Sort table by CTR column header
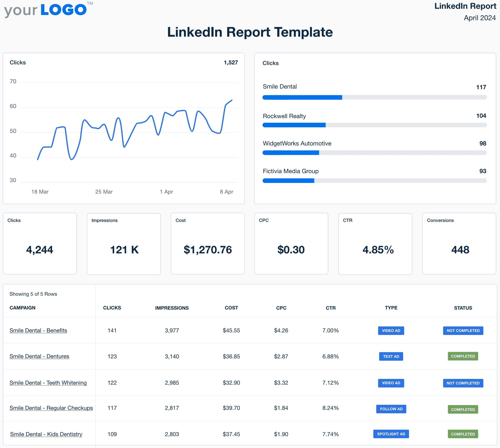The image size is (500, 448). [330, 308]
